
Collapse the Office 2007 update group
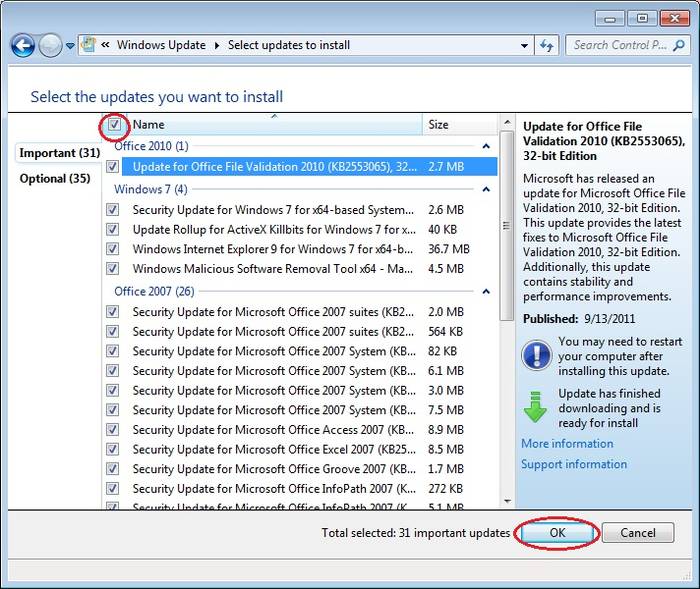pos(486,291)
